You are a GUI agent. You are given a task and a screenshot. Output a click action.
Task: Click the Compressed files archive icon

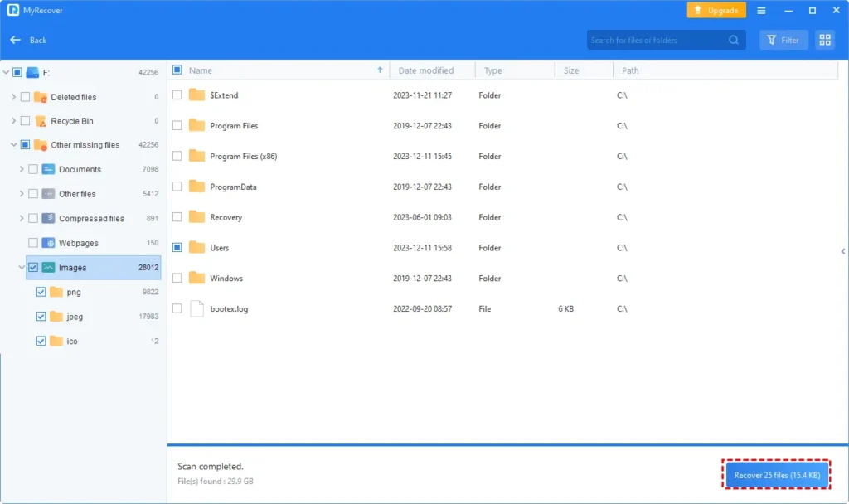(48, 219)
